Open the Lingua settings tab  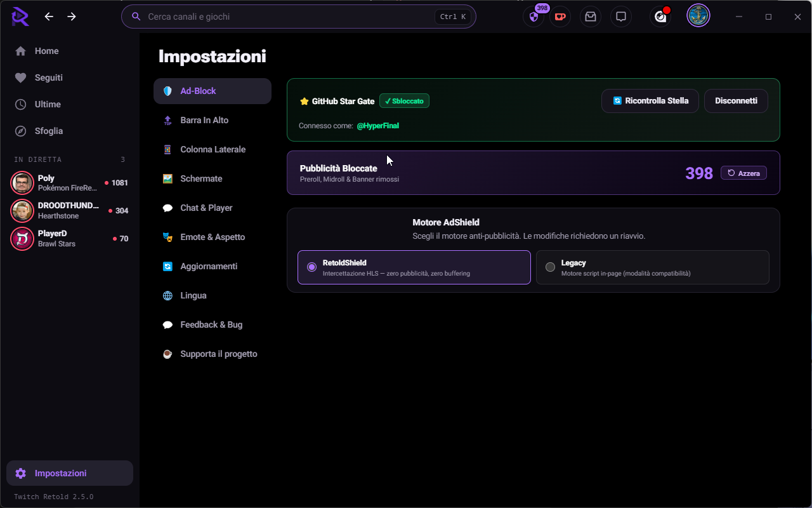click(x=213, y=295)
